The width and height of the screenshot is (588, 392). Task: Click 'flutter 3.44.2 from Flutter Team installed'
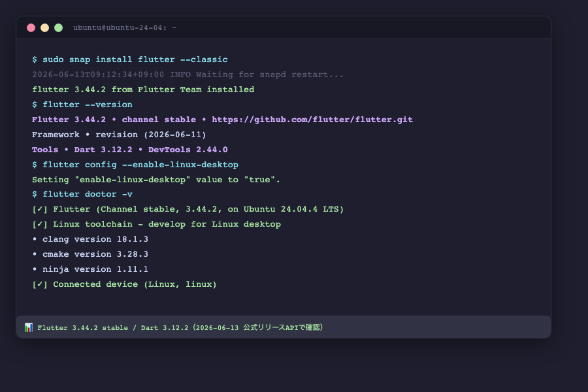tap(143, 90)
